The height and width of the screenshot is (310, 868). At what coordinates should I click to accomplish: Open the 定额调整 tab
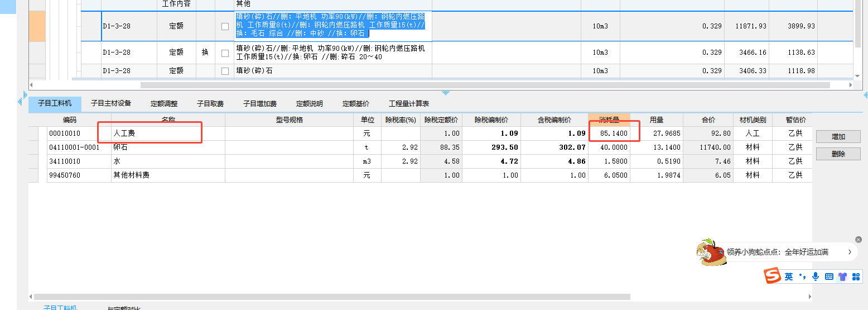coord(164,104)
